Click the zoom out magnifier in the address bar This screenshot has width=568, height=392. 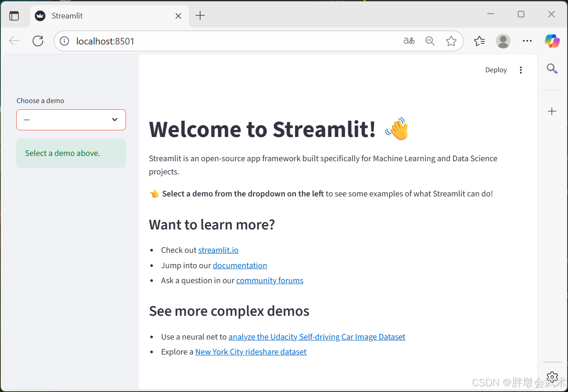coord(430,41)
